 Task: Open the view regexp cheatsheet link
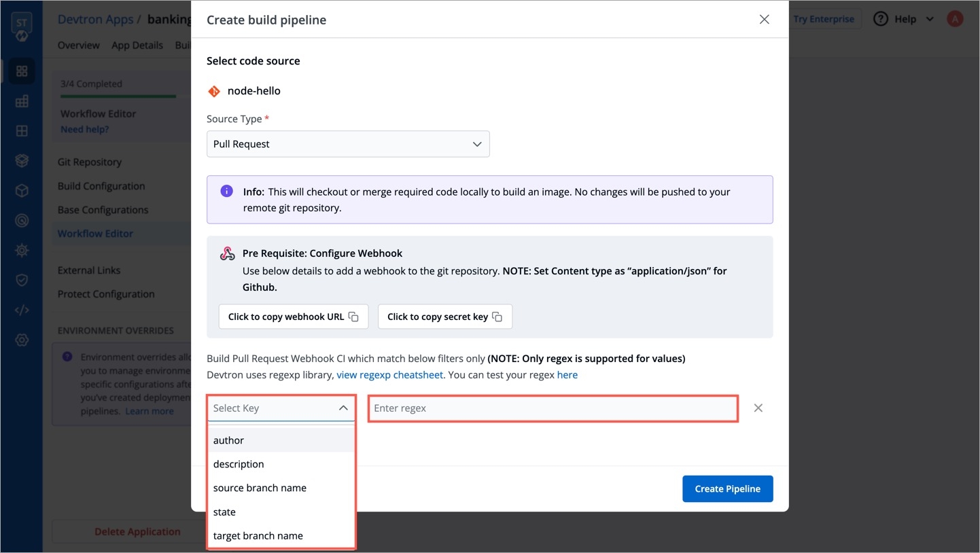pyautogui.click(x=390, y=375)
